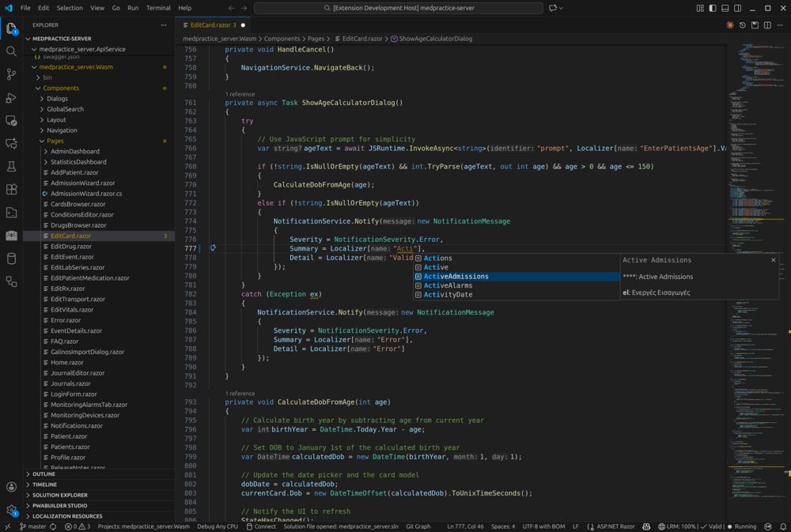Open the Run and Debug view
Image resolution: width=791 pixels, height=532 pixels.
tap(11, 98)
